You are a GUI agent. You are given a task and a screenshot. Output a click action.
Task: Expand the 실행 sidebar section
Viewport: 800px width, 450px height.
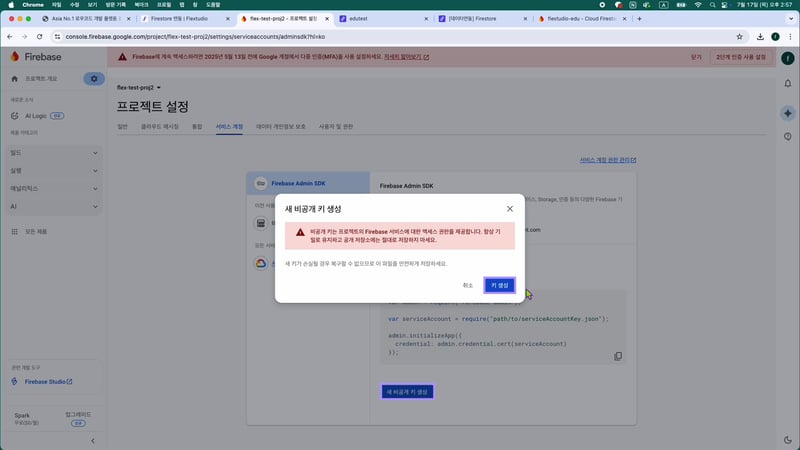54,170
